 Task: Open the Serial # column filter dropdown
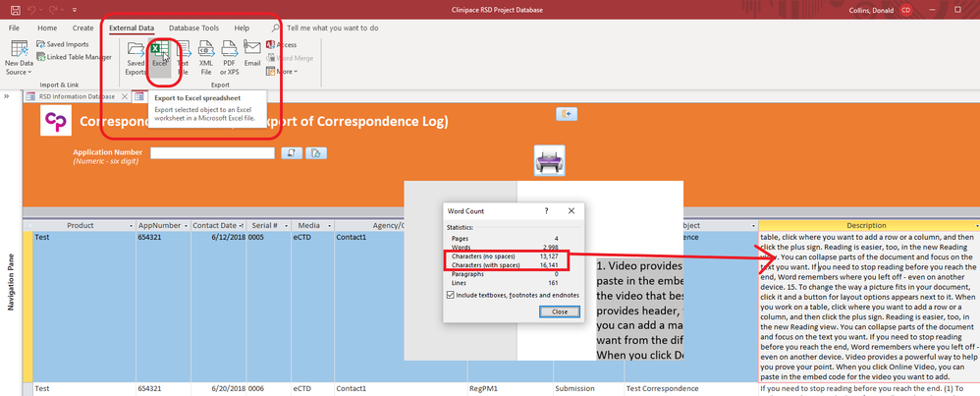point(286,226)
